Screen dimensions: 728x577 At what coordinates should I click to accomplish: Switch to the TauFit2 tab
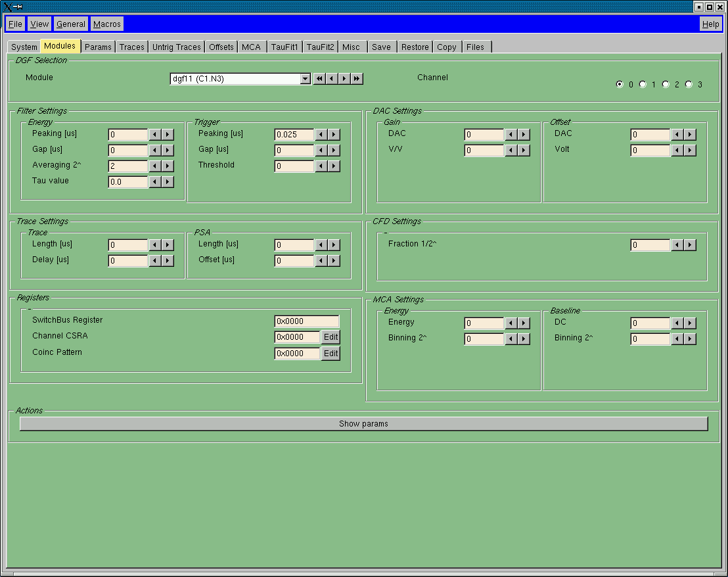point(321,47)
